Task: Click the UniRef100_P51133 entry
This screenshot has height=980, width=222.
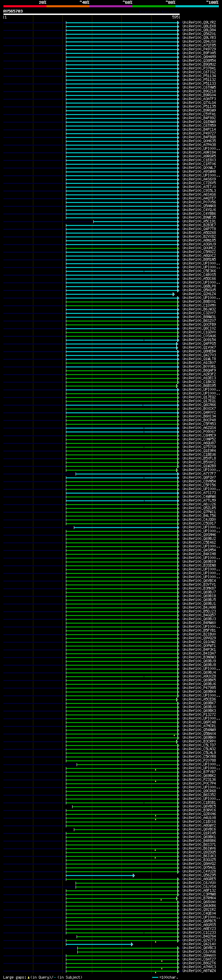Action: (199, 84)
